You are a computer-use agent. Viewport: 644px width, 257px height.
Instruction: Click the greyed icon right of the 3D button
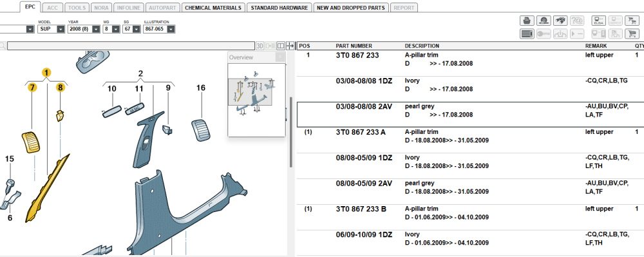tap(270, 46)
